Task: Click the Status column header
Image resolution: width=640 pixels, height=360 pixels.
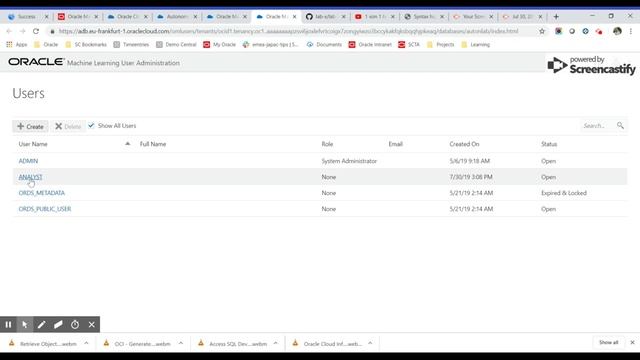Action: point(549,144)
